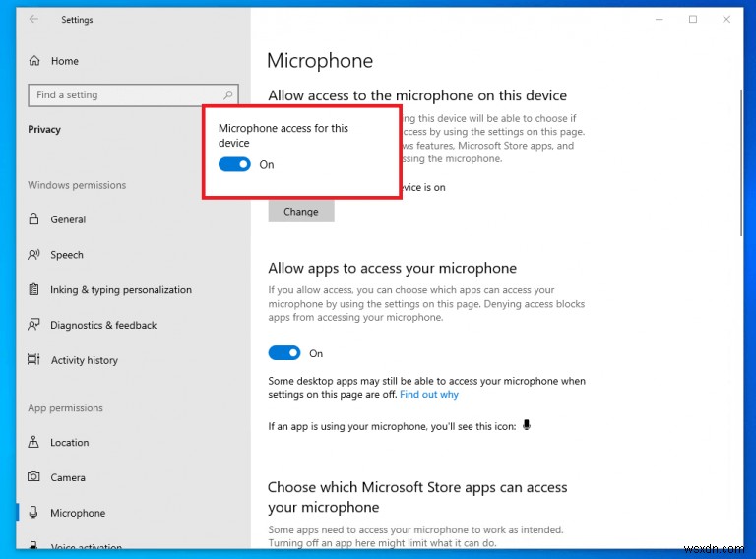Select Location under App permissions

pyautogui.click(x=70, y=443)
